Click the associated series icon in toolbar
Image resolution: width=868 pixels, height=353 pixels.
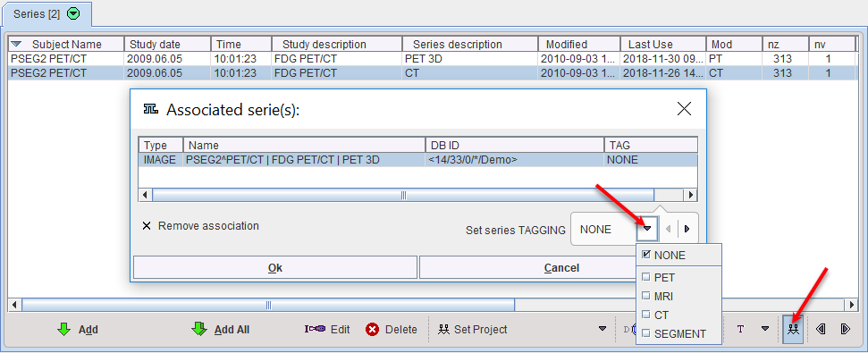tap(793, 329)
